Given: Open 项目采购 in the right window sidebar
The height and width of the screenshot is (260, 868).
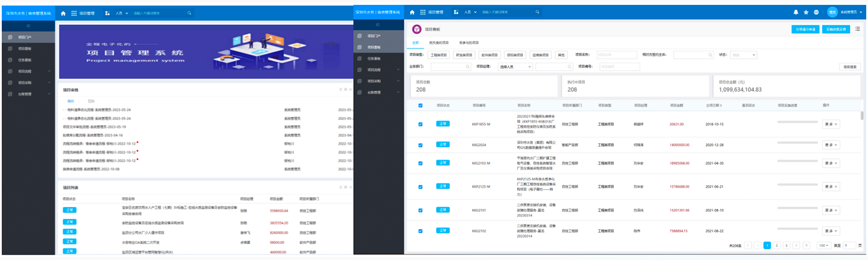Looking at the screenshot, I should pos(377,81).
